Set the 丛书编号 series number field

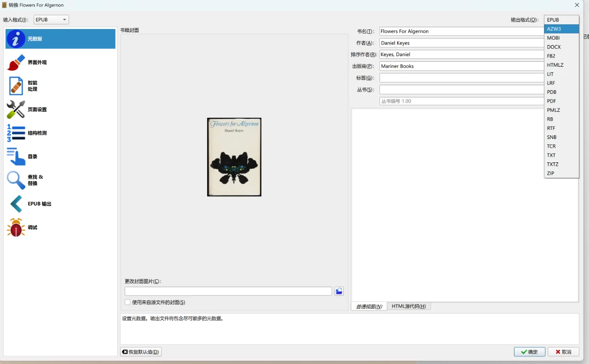(462, 101)
